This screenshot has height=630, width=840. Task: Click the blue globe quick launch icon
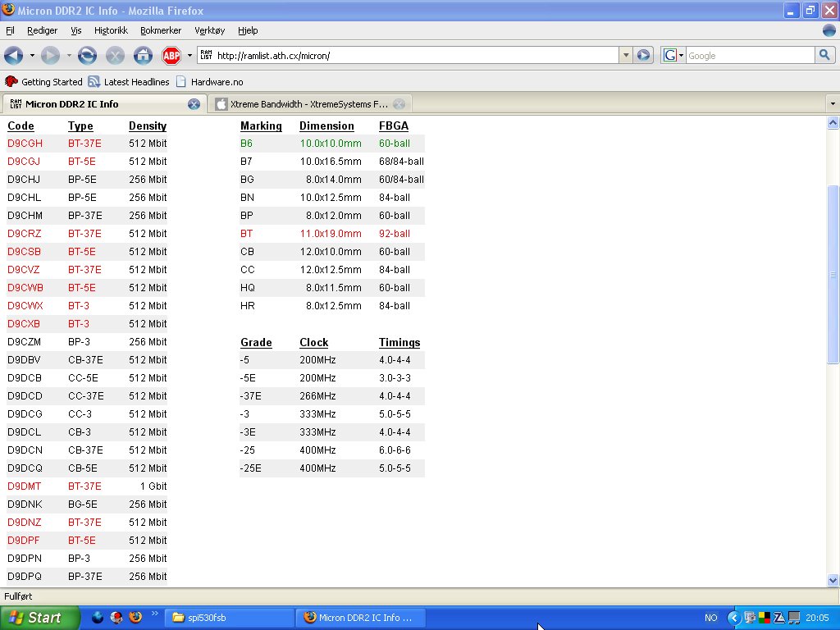coord(98,617)
